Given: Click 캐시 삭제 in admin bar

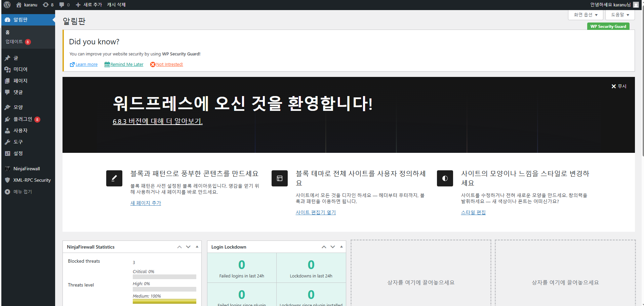Looking at the screenshot, I should [116, 5].
